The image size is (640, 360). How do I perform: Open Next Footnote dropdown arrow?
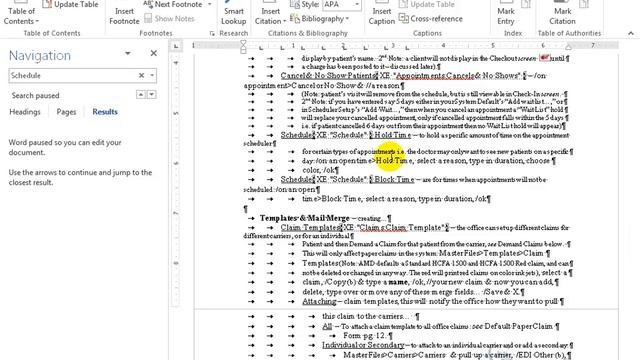tap(210, 4)
